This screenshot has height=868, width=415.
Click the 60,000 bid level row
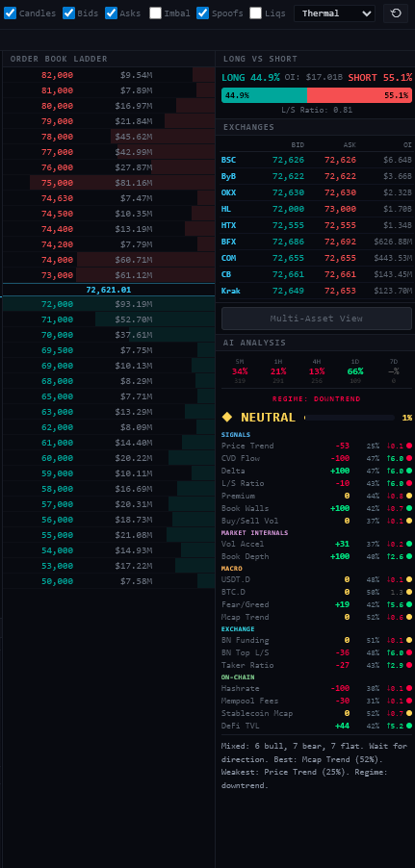pyautogui.click(x=109, y=458)
